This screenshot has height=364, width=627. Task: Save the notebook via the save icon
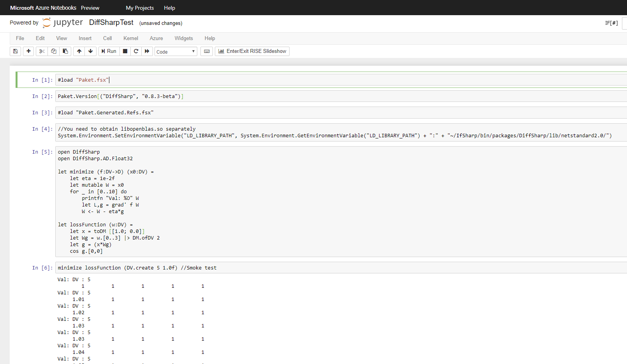coord(15,51)
